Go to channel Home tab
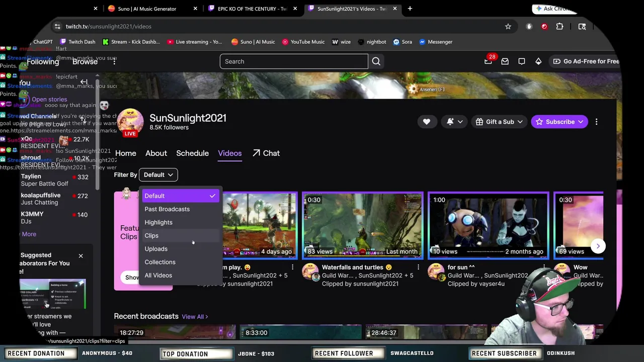The image size is (644, 362). pyautogui.click(x=126, y=153)
